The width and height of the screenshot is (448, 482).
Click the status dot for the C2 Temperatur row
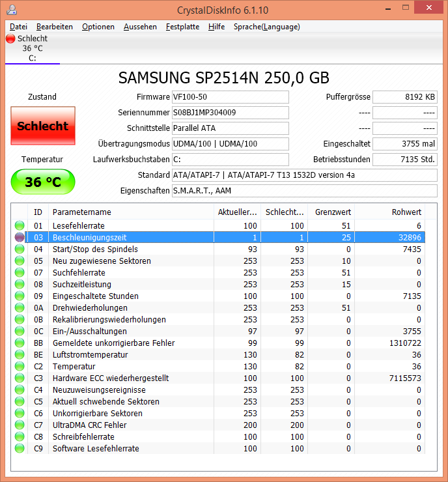pos(20,366)
